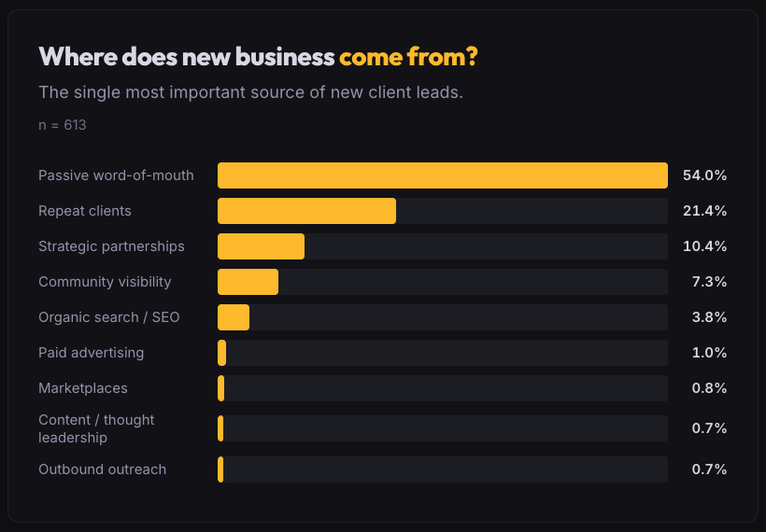
Task: Click the Outbound outreach bar track
Action: pyautogui.click(x=442, y=469)
